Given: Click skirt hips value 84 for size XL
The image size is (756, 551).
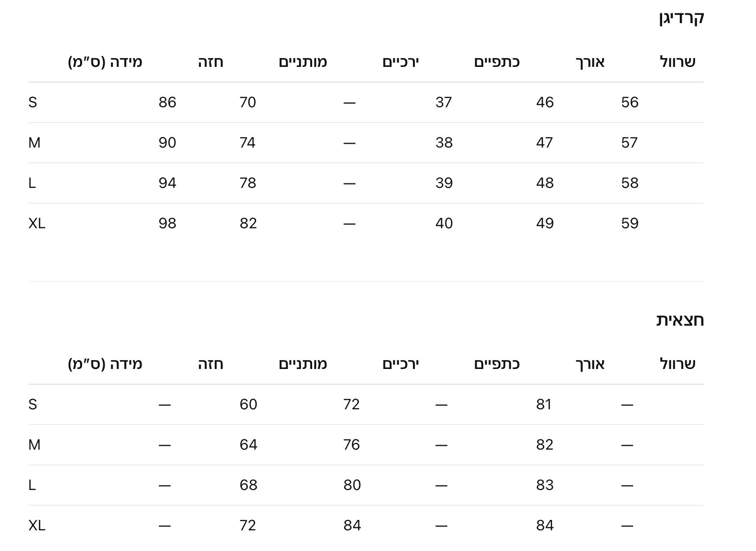Looking at the screenshot, I should point(352,525).
